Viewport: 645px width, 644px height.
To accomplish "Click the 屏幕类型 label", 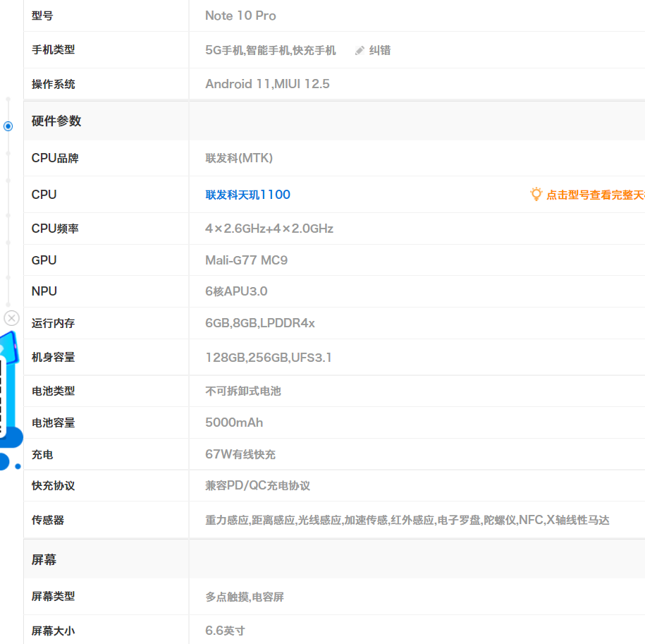I will (x=53, y=596).
